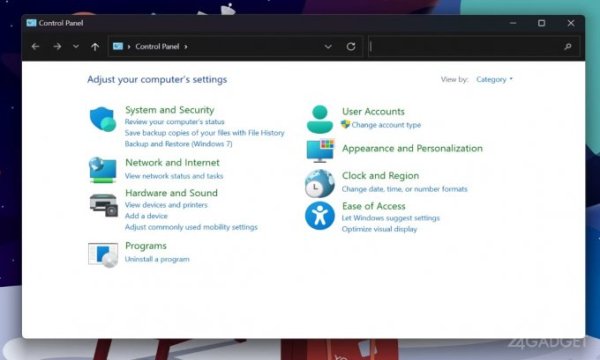Go back with the back arrow
The image size is (600, 360).
pyautogui.click(x=35, y=47)
